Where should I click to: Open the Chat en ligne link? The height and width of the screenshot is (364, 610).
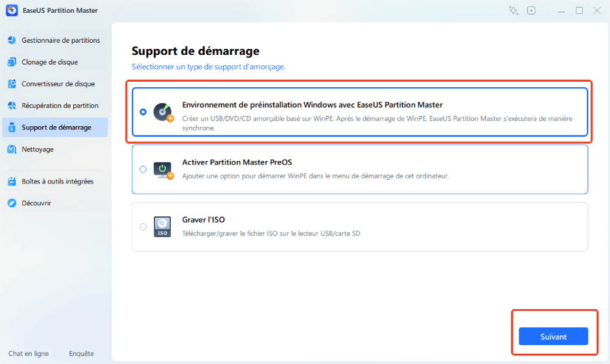click(x=29, y=354)
